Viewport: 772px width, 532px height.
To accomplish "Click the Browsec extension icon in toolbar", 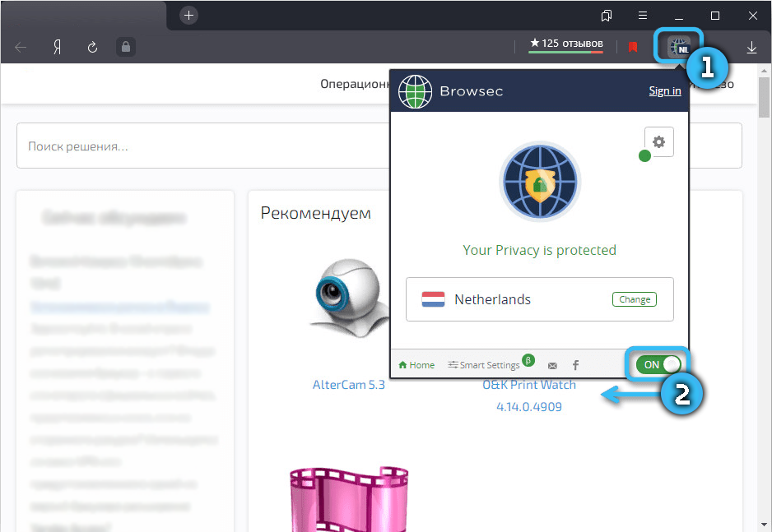I will point(678,47).
